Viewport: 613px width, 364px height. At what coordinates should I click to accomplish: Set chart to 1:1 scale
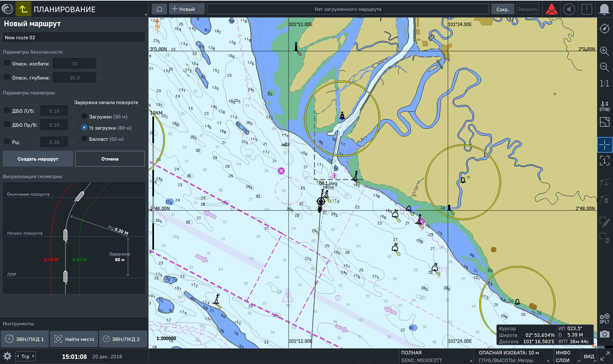(604, 84)
